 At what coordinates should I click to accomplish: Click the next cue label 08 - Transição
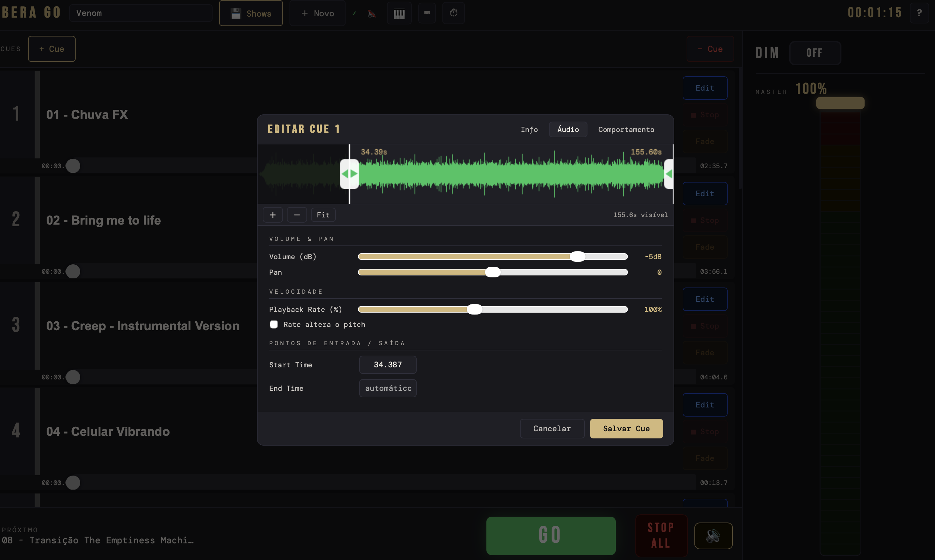click(98, 540)
